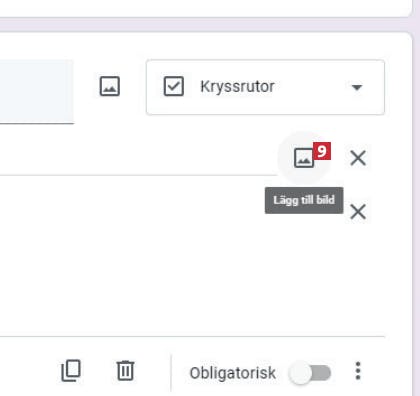
Task: Open the Kryssrutor question type dropdown
Action: (x=265, y=87)
